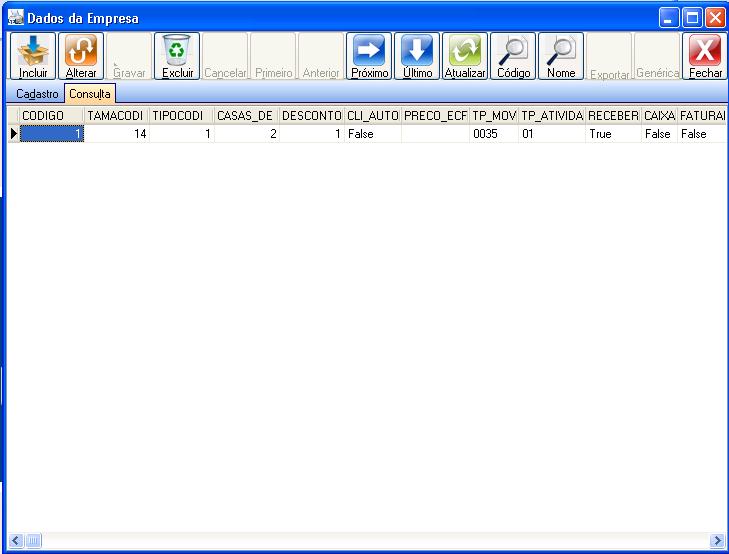Click the Incluir toolbar icon
The image size is (729, 554).
tap(33, 56)
